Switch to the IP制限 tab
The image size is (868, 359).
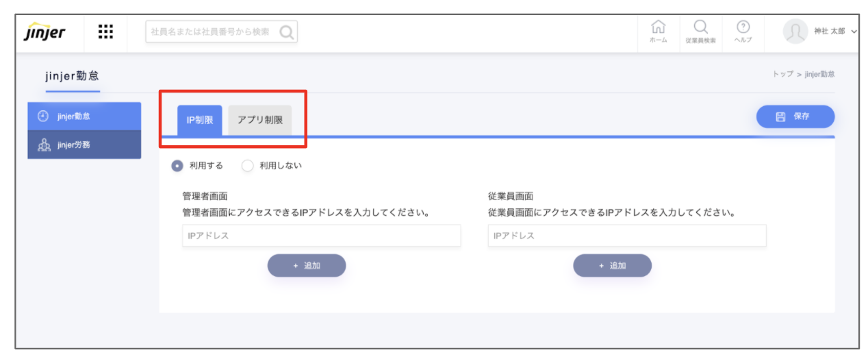click(x=199, y=120)
